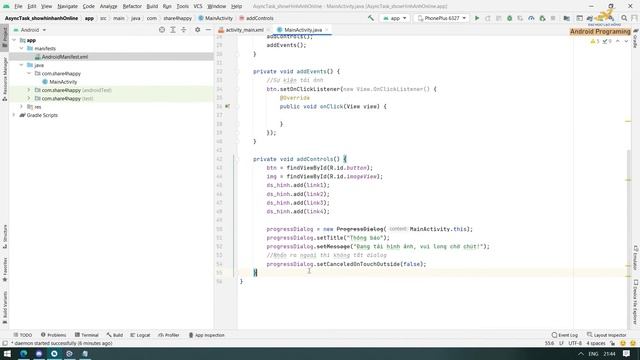Viewport: 640px width, 360px height.
Task: Open the Terminal tool window
Action: [x=87, y=335]
